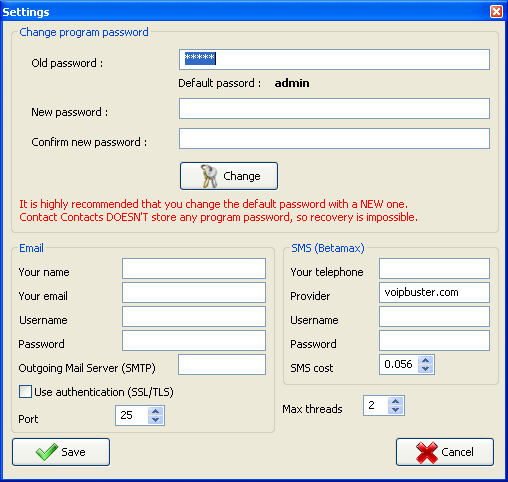Enable Use authentication (SSL/TLS) checkbox

tap(25, 392)
